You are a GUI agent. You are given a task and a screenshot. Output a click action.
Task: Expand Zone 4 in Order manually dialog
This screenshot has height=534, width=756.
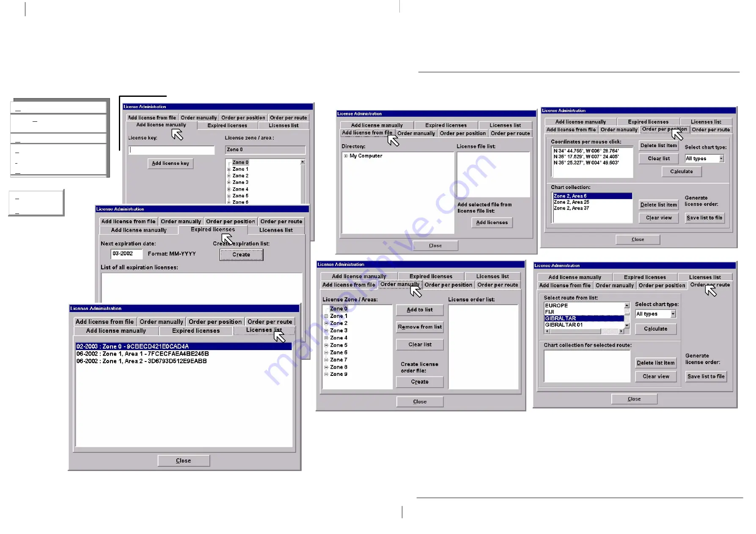(326, 338)
